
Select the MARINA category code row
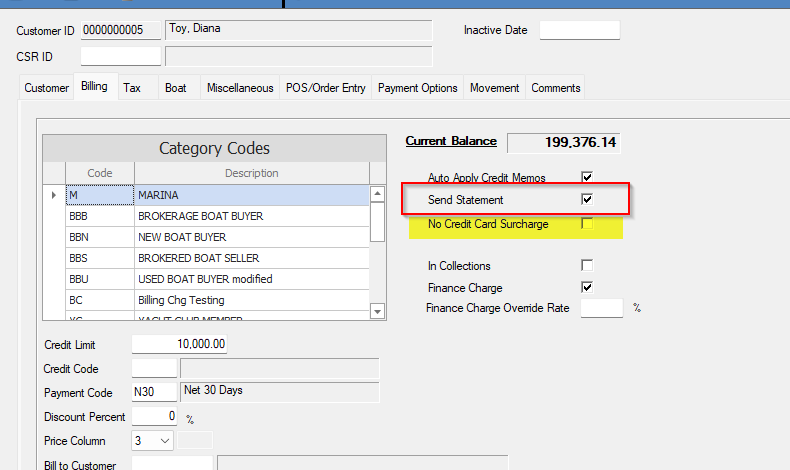tap(252, 195)
